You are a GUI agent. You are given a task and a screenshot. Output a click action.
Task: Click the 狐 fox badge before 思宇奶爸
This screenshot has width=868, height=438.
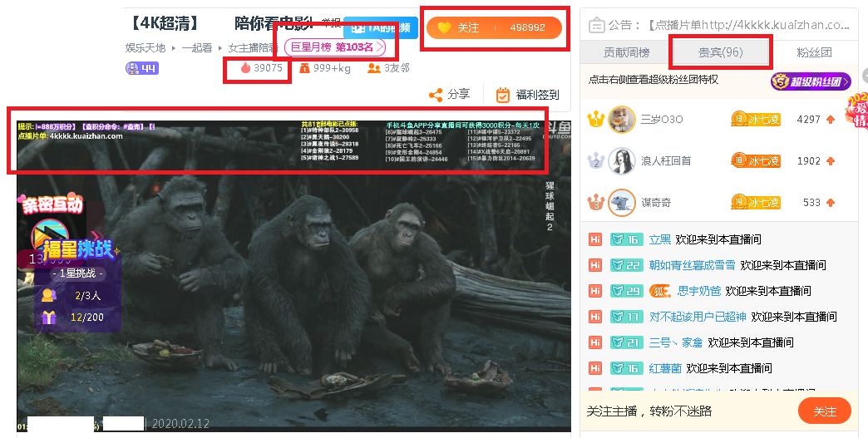659,291
